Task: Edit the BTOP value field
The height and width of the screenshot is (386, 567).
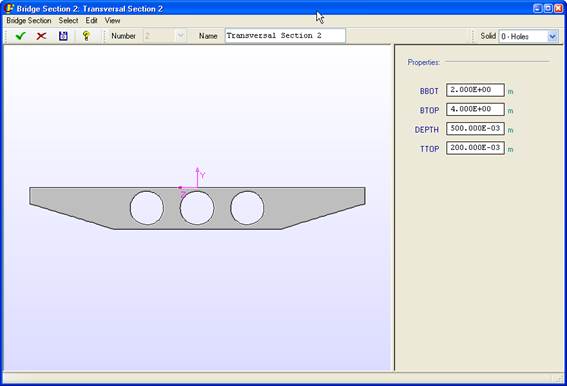Action: click(x=475, y=109)
